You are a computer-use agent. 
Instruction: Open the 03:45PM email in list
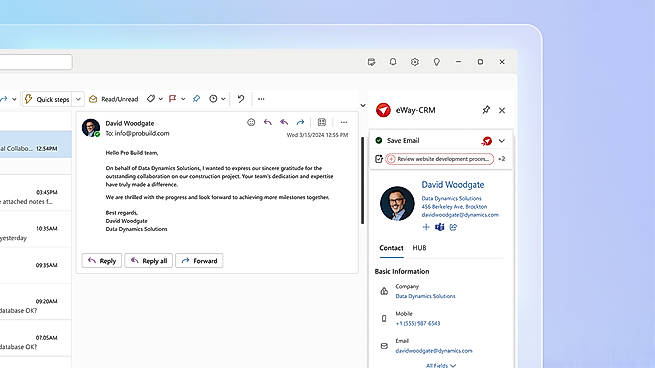[36, 193]
